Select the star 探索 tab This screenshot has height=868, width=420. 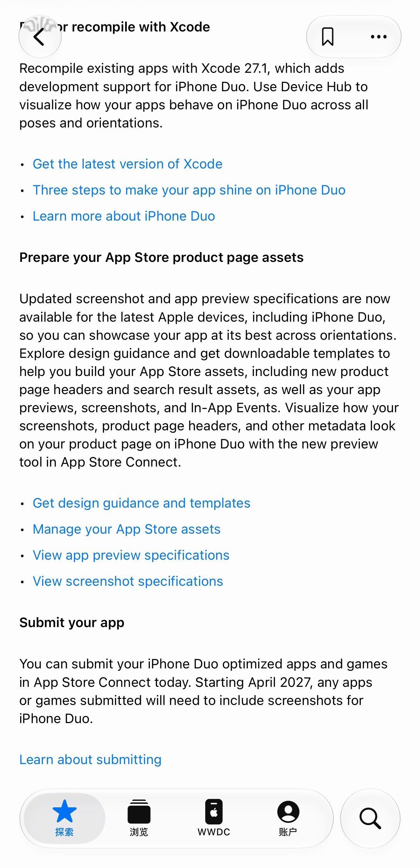65,818
